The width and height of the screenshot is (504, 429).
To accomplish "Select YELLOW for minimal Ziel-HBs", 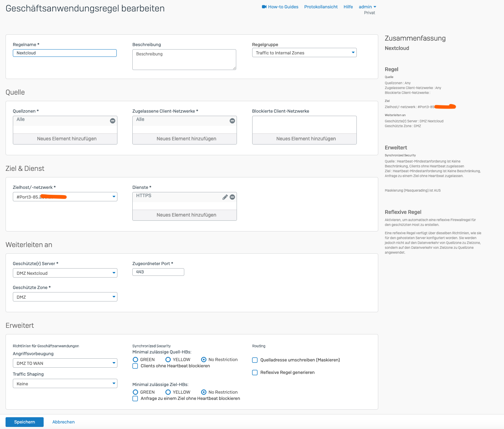I will click(x=168, y=392).
